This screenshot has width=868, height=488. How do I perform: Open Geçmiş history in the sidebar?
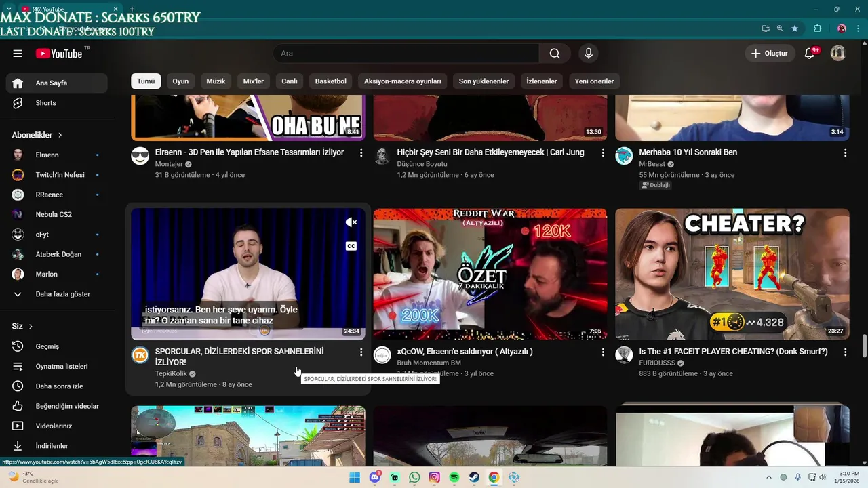(57, 346)
